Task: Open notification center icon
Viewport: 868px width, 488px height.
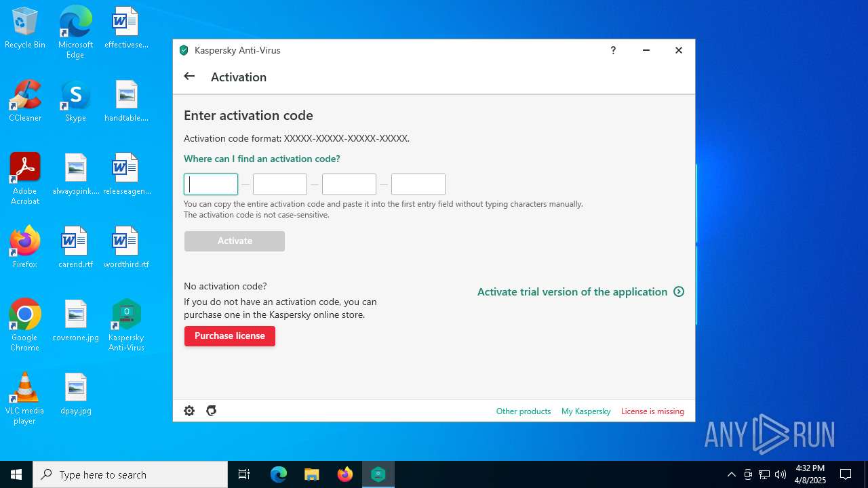Action: [846, 474]
